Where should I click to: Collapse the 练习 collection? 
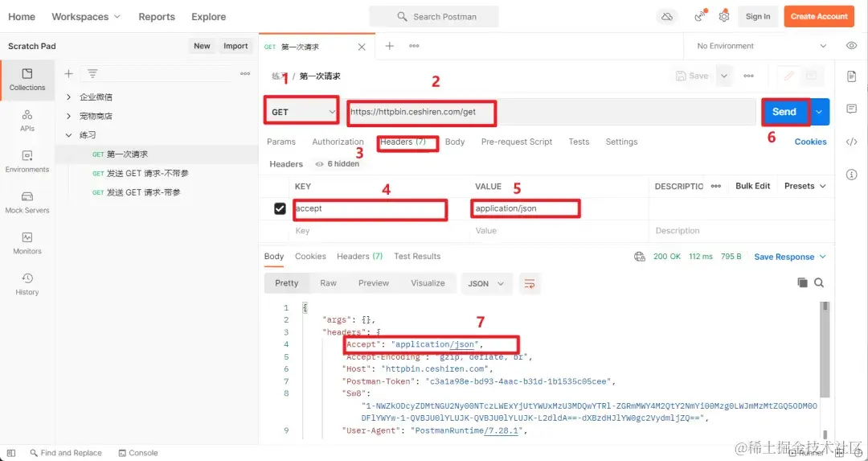tap(68, 134)
